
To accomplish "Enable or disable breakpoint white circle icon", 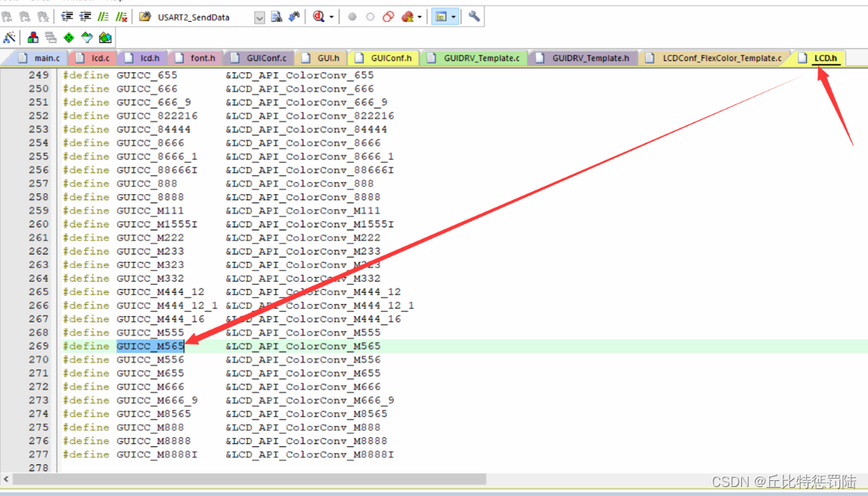I will pyautogui.click(x=371, y=17).
